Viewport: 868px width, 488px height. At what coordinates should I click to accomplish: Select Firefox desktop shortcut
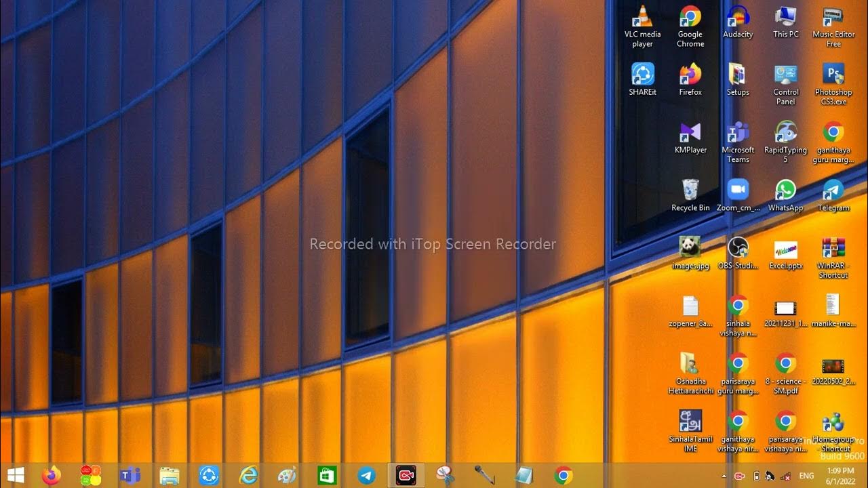(x=690, y=80)
